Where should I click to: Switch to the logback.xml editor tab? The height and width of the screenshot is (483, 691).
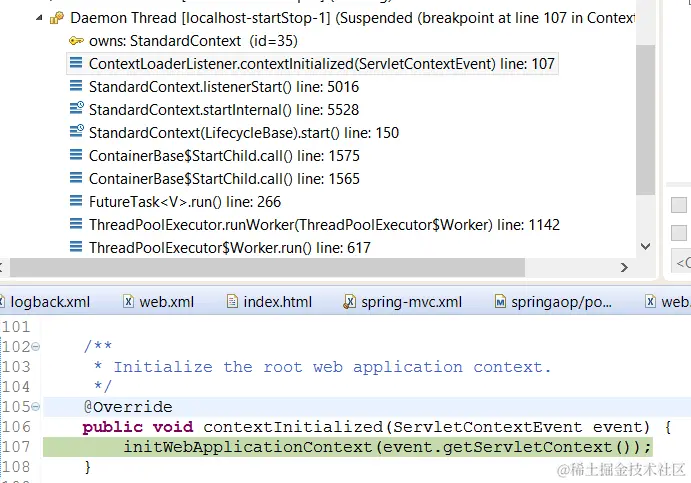[x=45, y=302]
